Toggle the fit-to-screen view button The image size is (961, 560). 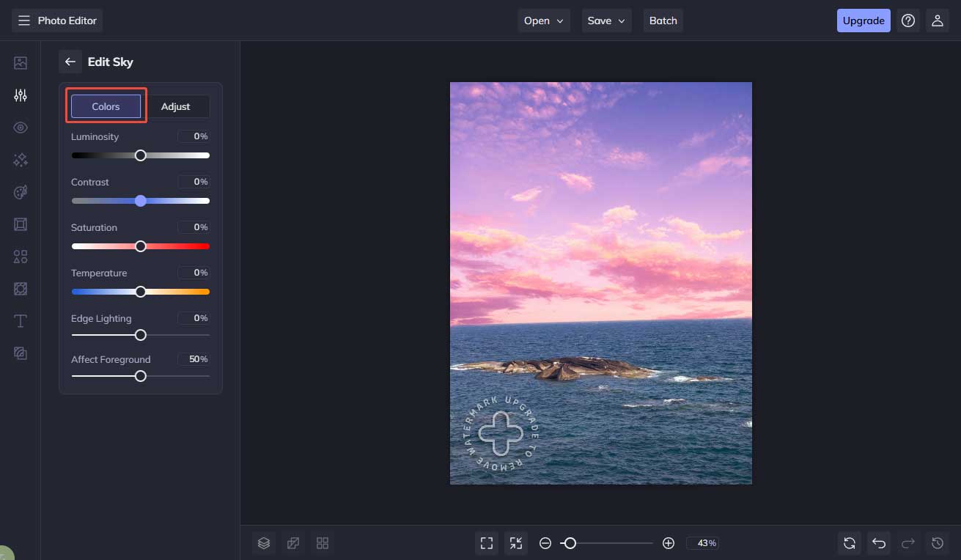click(x=487, y=543)
